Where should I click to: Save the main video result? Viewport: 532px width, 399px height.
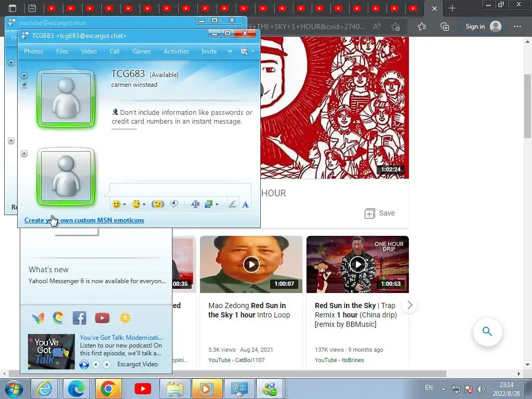[x=380, y=214]
